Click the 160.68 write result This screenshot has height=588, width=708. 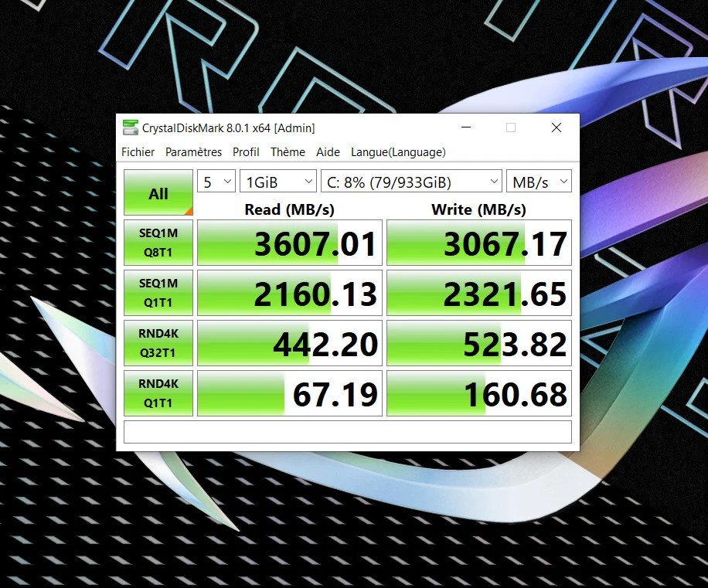coord(479,393)
